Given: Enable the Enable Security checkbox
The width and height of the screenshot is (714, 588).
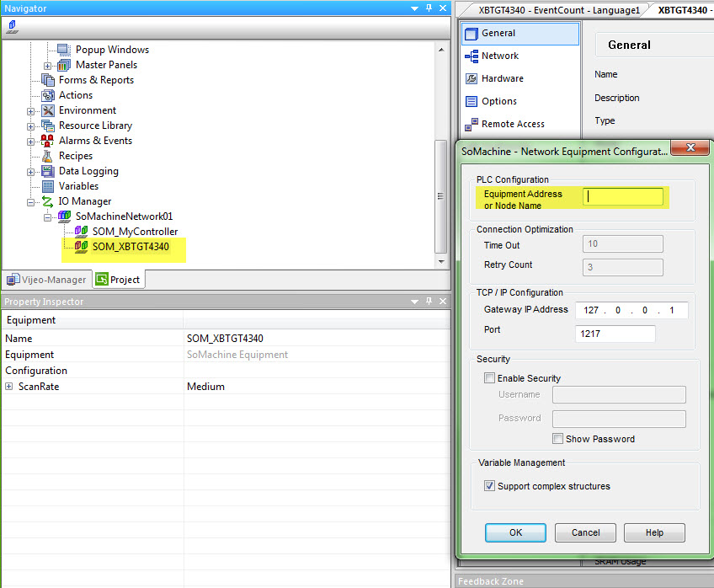Looking at the screenshot, I should 489,377.
